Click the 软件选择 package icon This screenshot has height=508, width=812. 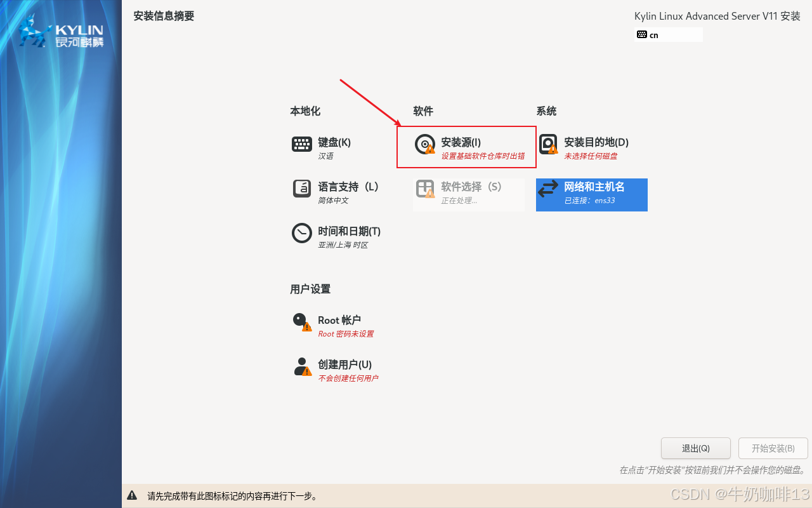click(x=425, y=189)
